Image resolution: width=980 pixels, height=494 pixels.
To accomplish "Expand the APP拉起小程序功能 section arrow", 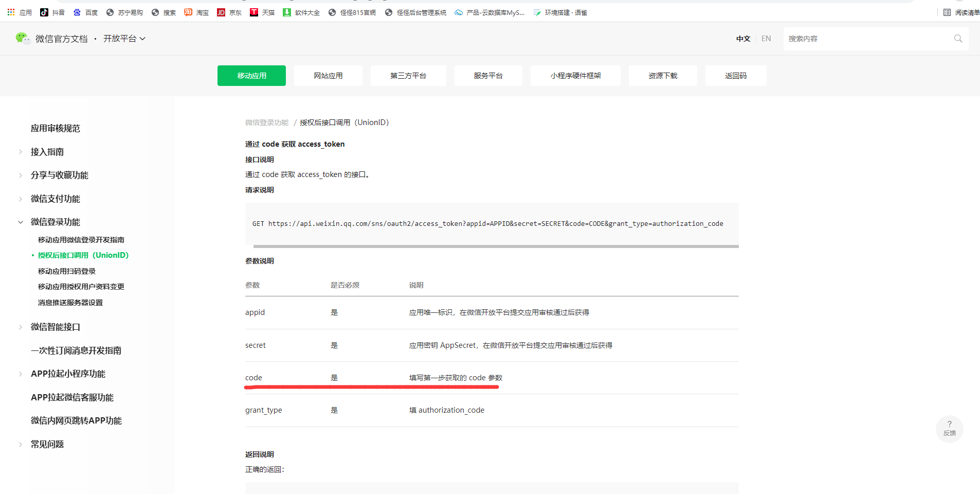I will click(21, 374).
